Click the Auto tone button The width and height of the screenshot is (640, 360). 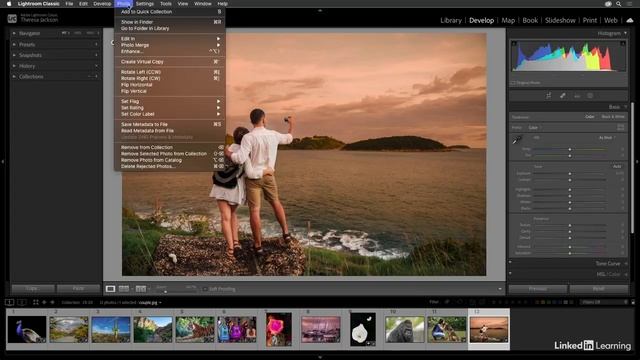click(x=617, y=166)
